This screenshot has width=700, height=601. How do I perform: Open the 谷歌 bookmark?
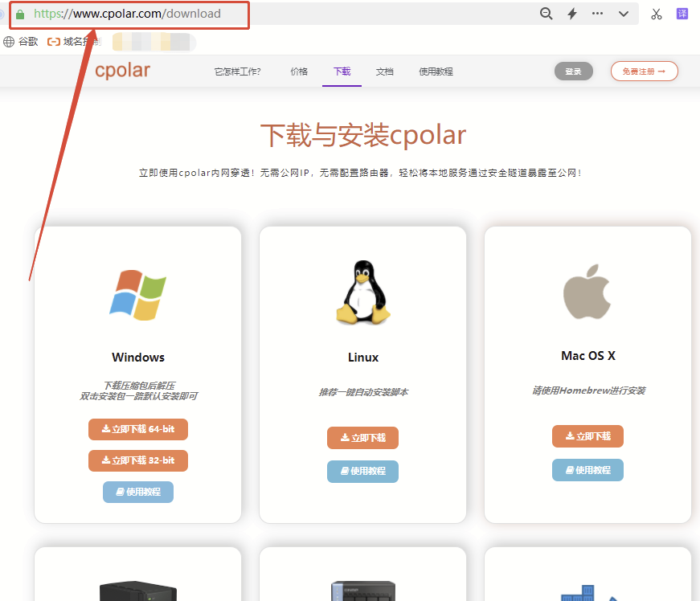pos(21,41)
